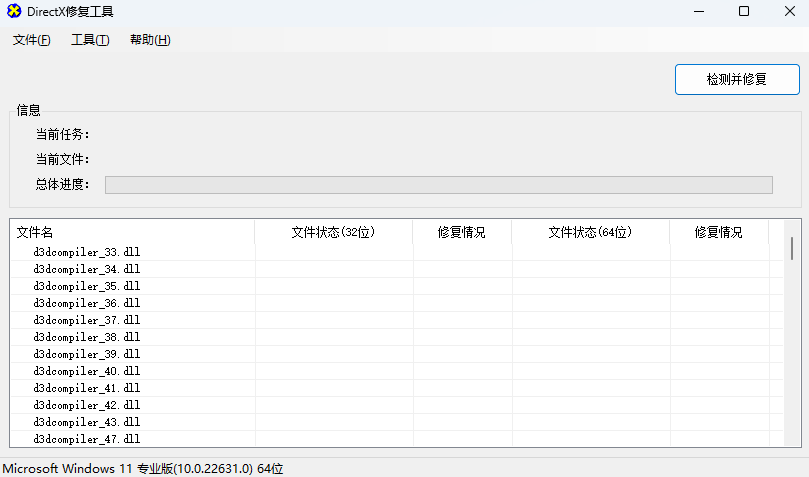
Task: Select d3dcompiler_42.dll in file list
Action: (86, 405)
